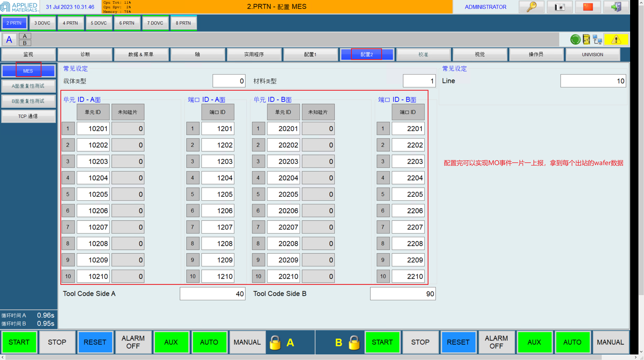Take a screenshot with the camera icon
The height and width of the screenshot is (360, 644).
click(x=559, y=7)
